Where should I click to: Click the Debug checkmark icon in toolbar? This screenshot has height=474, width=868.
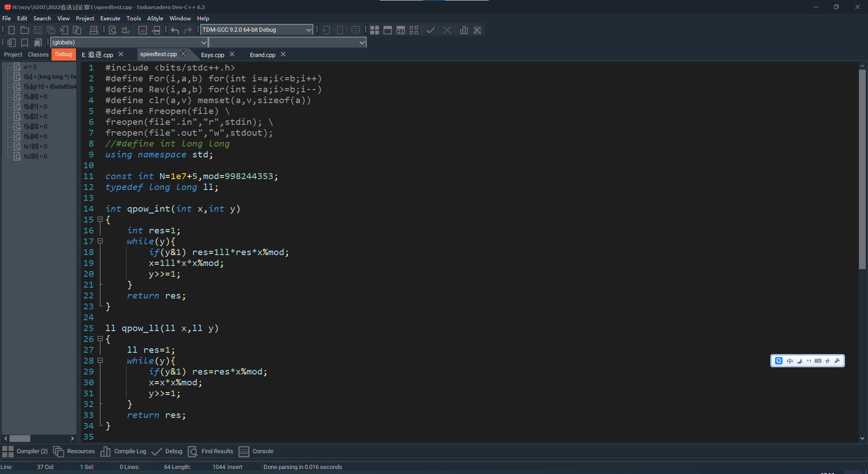point(430,30)
